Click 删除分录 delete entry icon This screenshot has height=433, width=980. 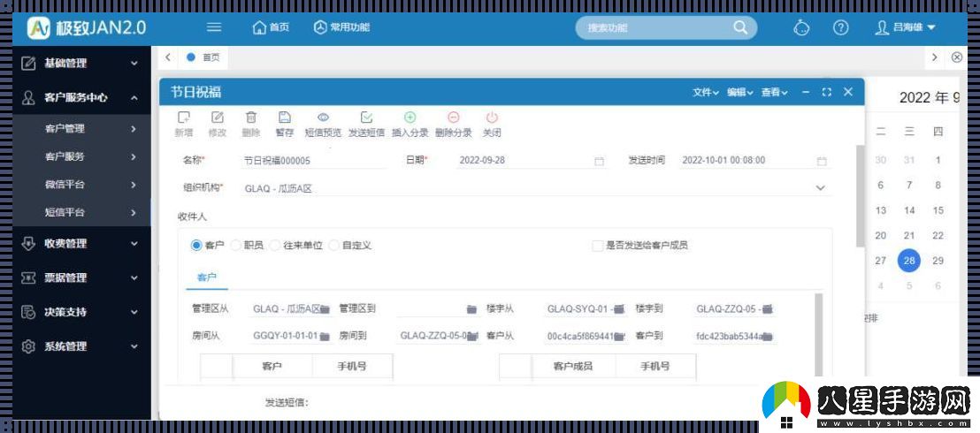[x=454, y=118]
